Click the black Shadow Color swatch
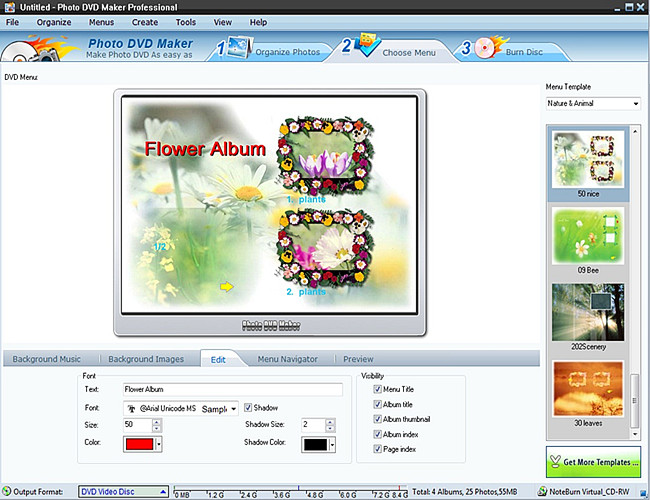The width and height of the screenshot is (650, 500). (315, 444)
